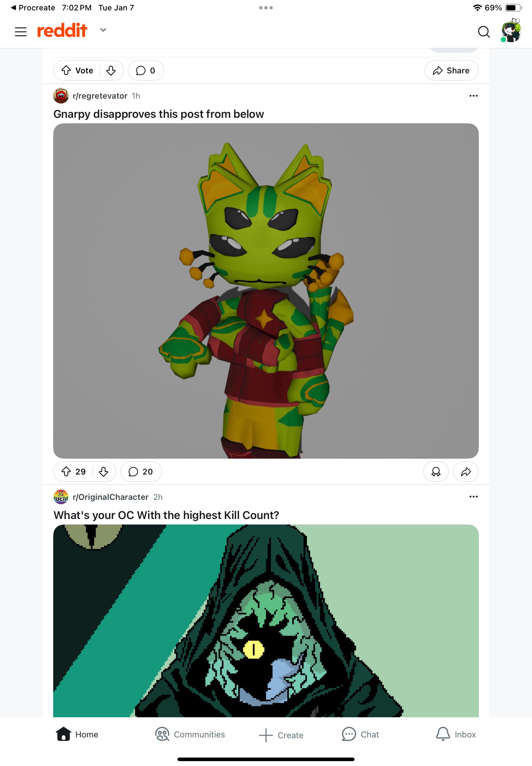Tap the search magnifier icon
The height and width of the screenshot is (766, 532).
(x=483, y=32)
